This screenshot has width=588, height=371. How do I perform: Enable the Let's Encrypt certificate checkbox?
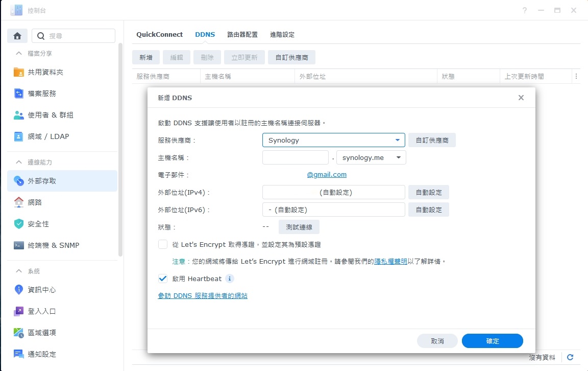[163, 244]
